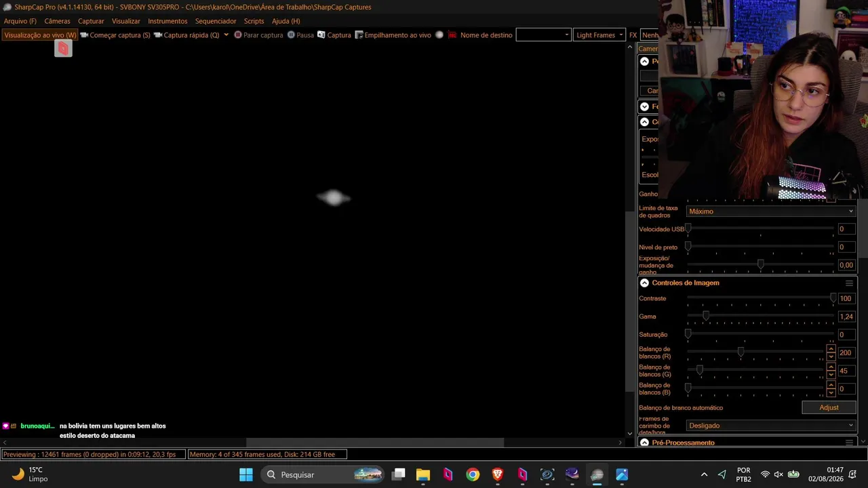Click the Balanço de brancos (R) value 200

click(x=846, y=353)
